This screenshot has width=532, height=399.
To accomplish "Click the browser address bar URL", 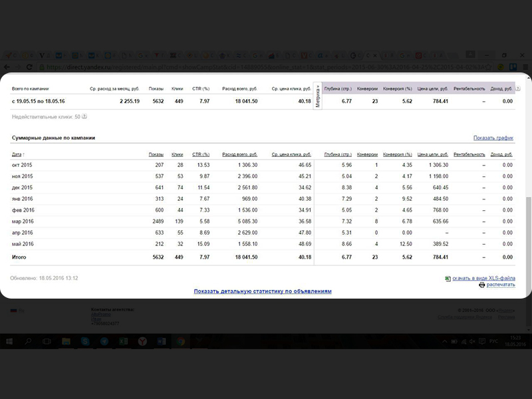I will click(x=265, y=67).
